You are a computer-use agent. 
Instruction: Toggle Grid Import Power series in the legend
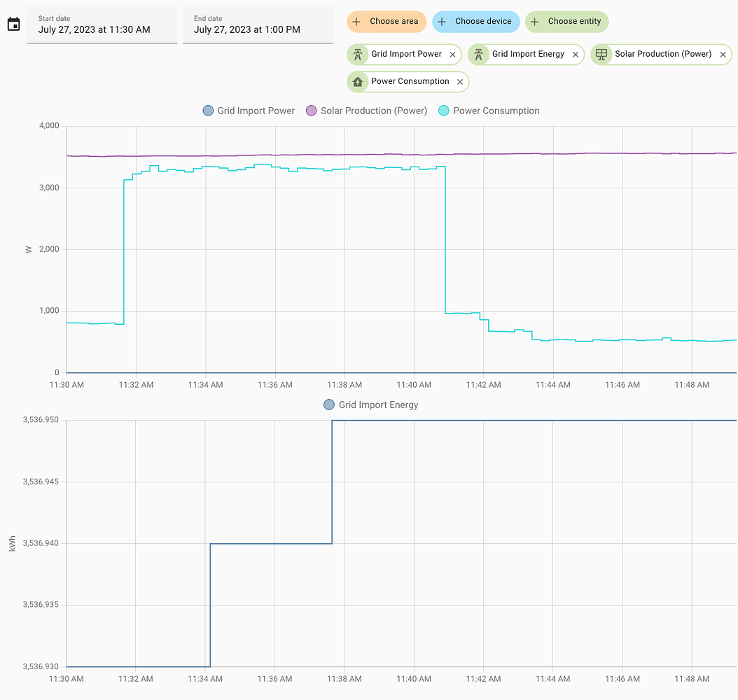[249, 111]
